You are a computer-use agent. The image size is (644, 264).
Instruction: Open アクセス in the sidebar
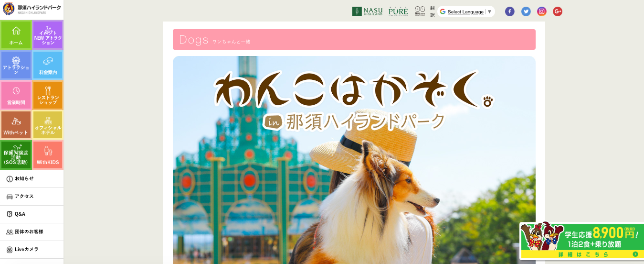click(x=32, y=197)
